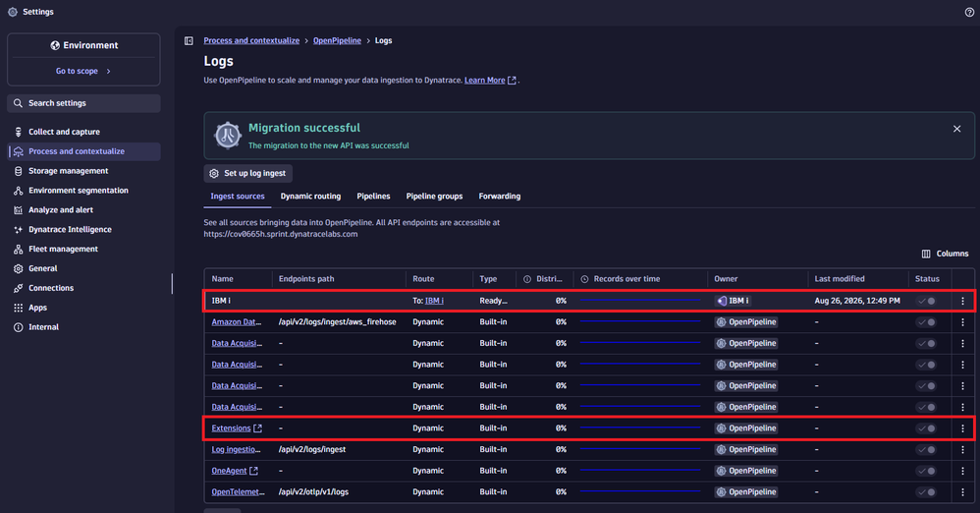Open row actions menu for Extensions
The image size is (980, 513).
(962, 428)
